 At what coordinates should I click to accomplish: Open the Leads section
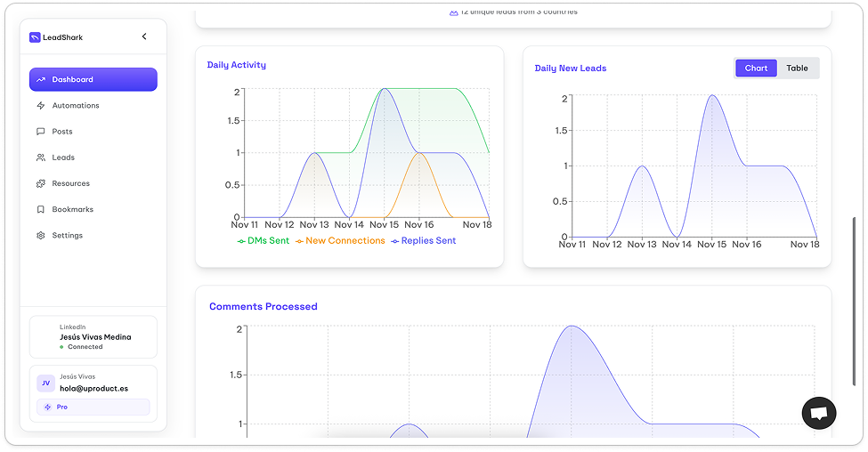[93, 157]
